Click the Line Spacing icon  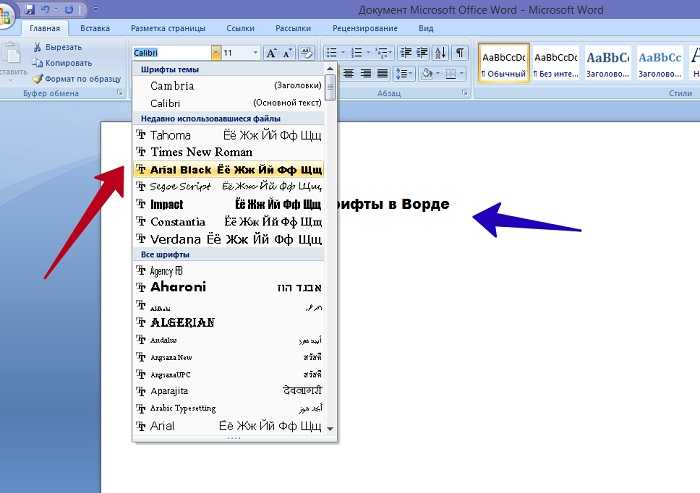point(403,73)
